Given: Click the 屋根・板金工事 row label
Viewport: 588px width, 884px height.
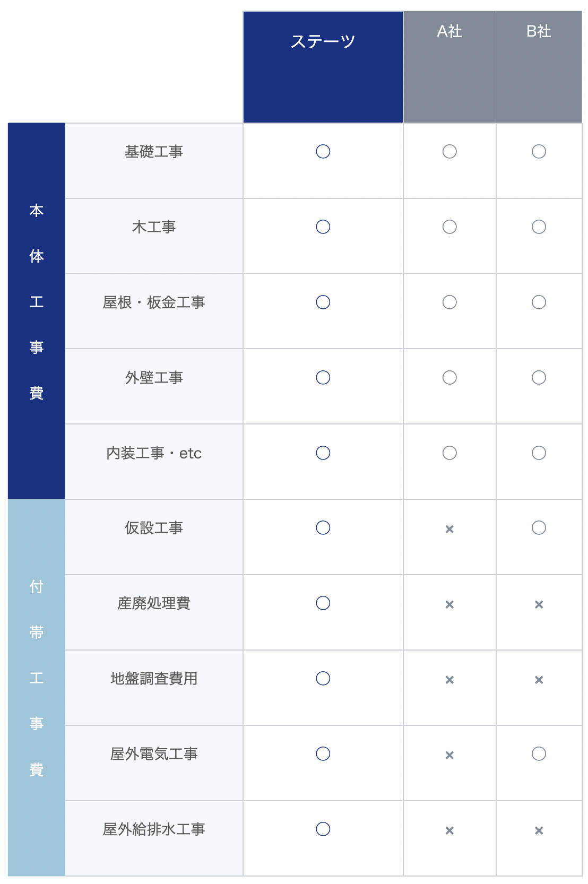Looking at the screenshot, I should pyautogui.click(x=154, y=302).
